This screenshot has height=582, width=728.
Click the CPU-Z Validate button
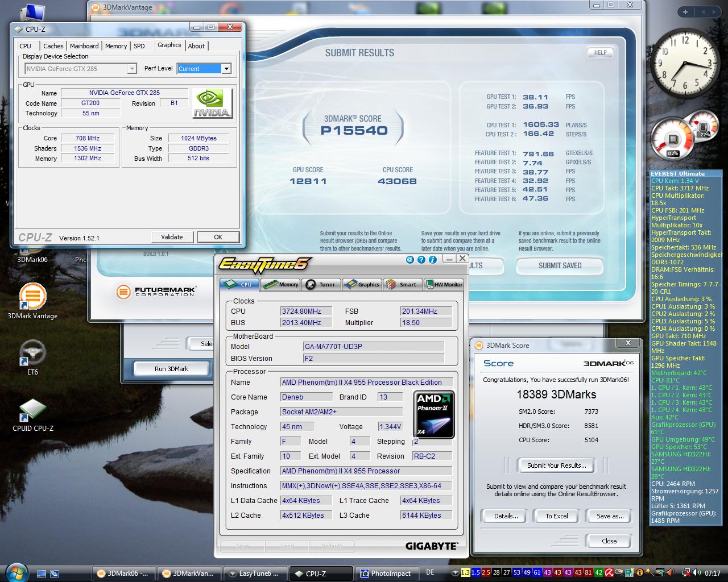point(172,237)
